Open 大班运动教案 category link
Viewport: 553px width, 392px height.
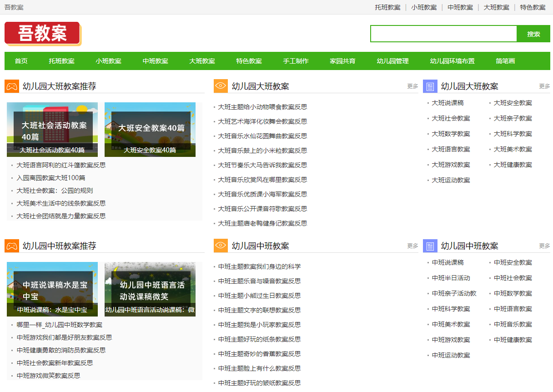point(451,180)
